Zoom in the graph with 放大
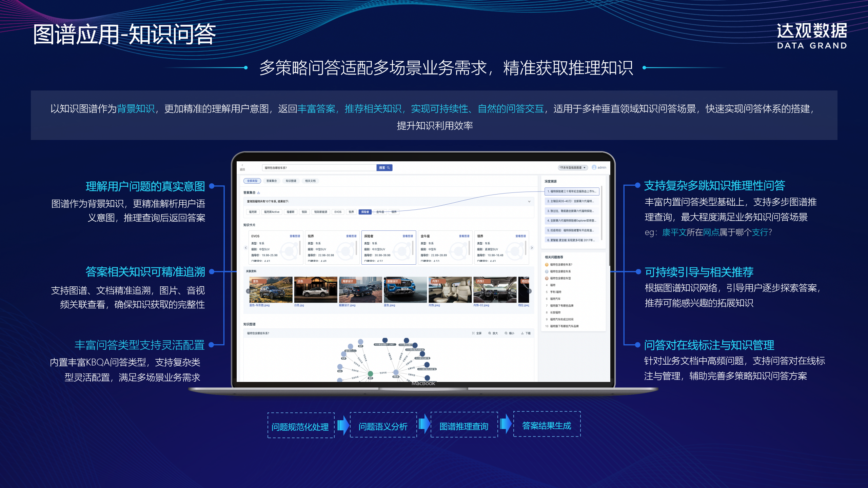Viewport: 868px width, 488px height. click(x=493, y=333)
